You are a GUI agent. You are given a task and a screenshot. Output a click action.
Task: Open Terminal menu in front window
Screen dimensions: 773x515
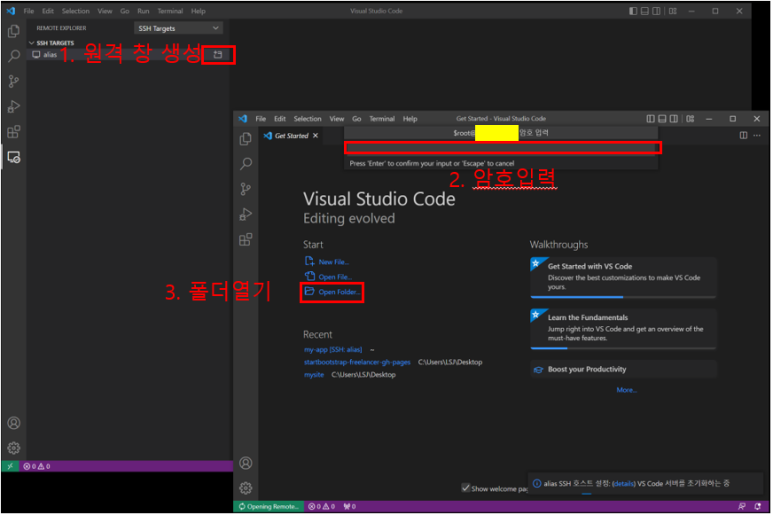point(382,119)
